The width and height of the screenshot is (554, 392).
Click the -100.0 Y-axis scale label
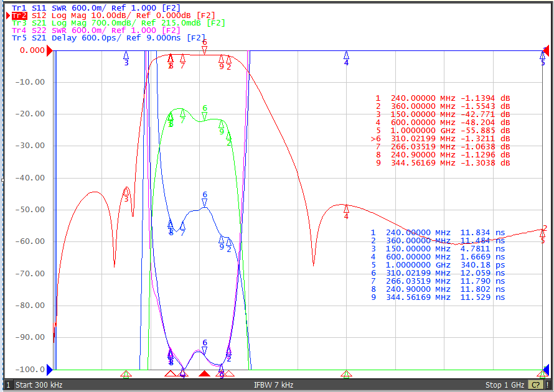pos(30,370)
